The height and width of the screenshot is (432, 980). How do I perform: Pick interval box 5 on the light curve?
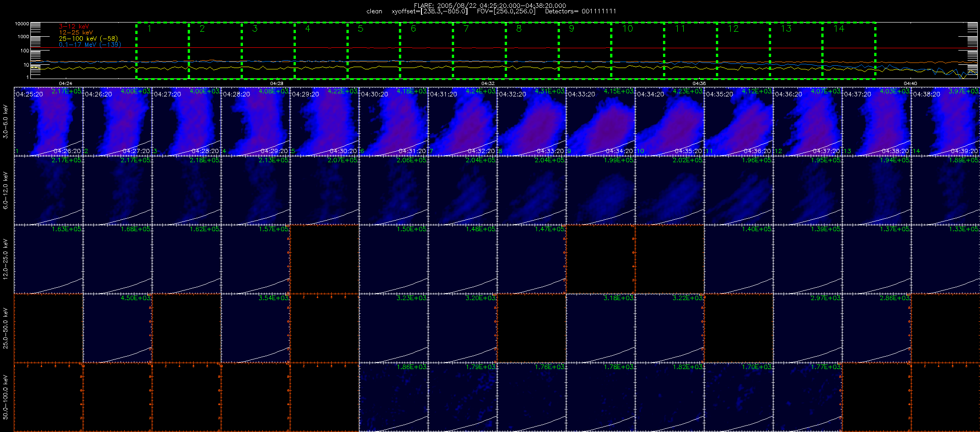pos(374,51)
